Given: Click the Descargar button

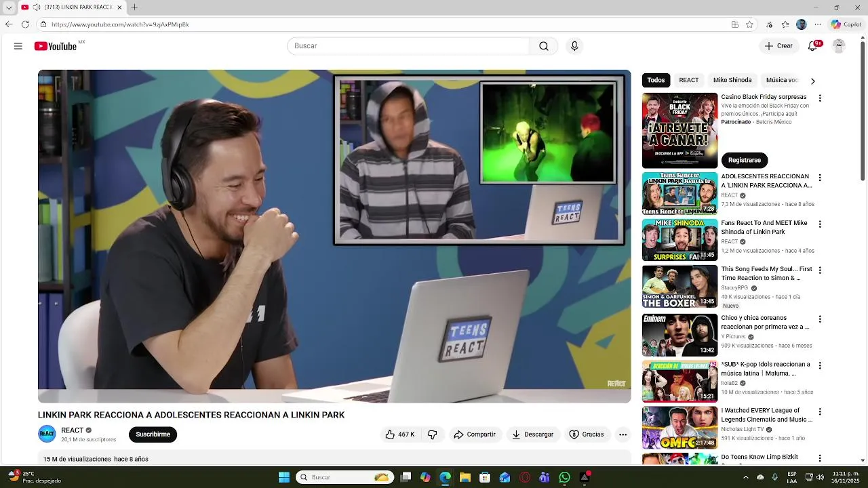Looking at the screenshot, I should pos(533,434).
